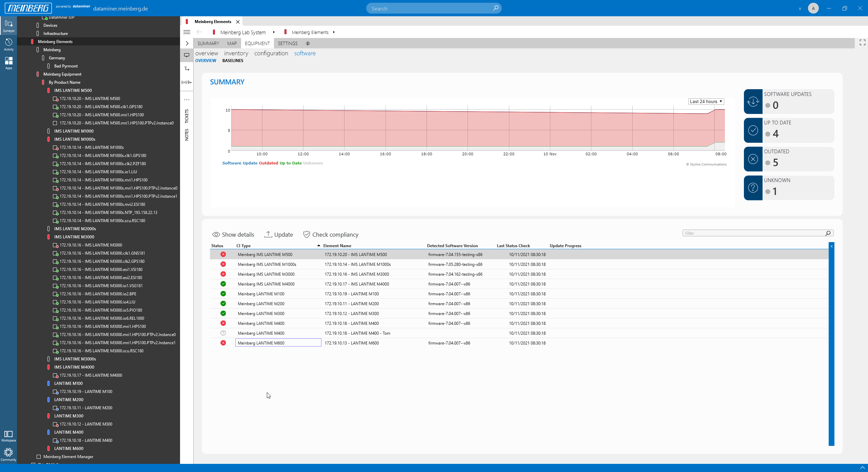
Task: Open the header options dropdown arrow near avatar
Action: click(x=800, y=8)
